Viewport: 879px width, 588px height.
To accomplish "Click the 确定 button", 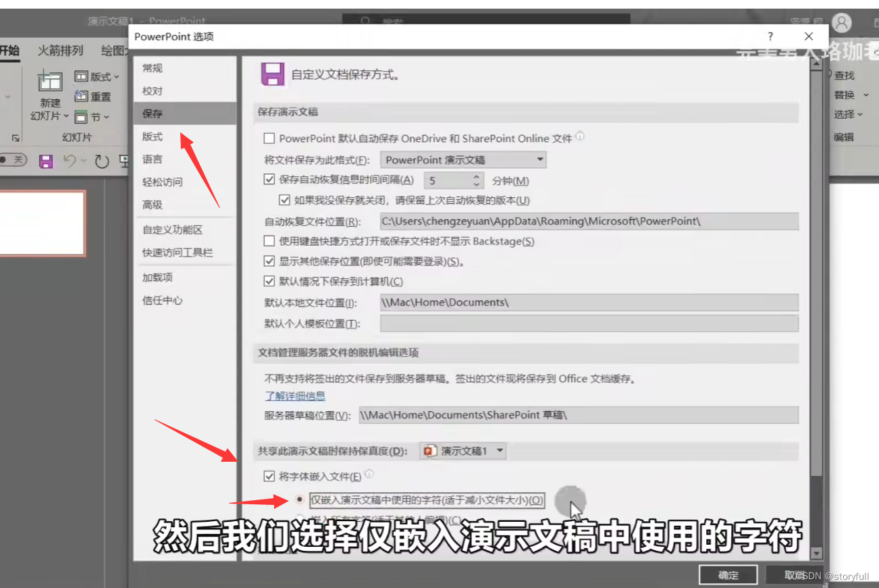I will click(x=728, y=575).
